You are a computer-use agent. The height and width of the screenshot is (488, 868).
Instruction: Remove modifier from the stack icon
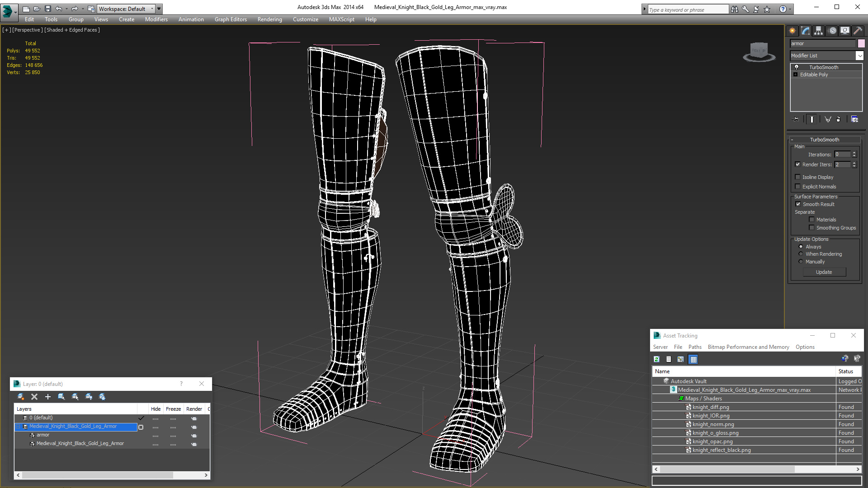click(x=839, y=119)
